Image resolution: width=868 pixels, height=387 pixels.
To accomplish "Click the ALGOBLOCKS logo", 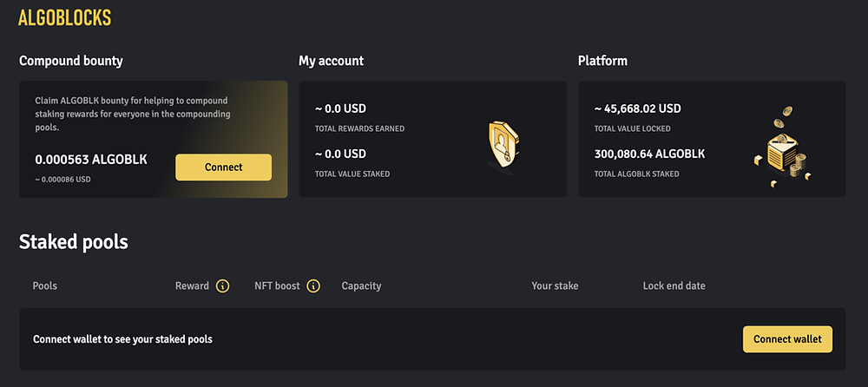I will [65, 17].
